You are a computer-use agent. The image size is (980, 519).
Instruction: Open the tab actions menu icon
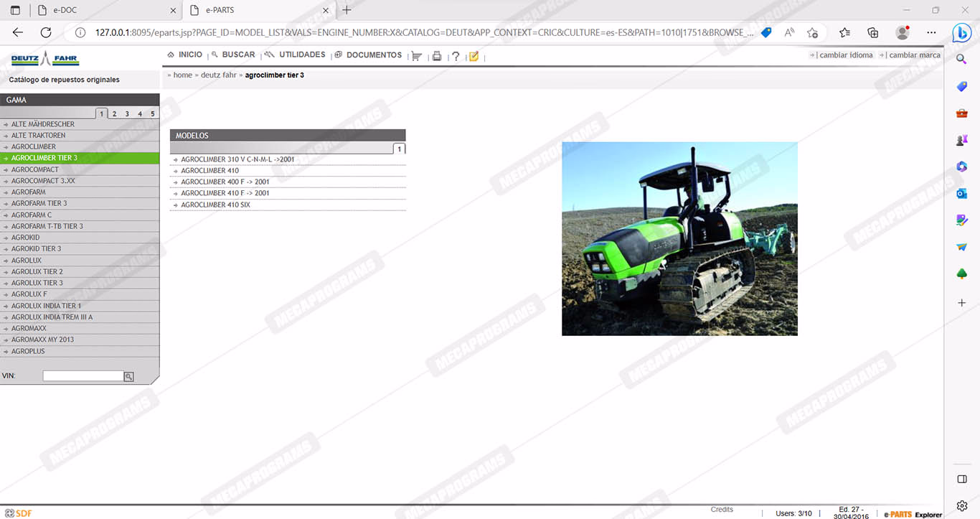(15, 10)
